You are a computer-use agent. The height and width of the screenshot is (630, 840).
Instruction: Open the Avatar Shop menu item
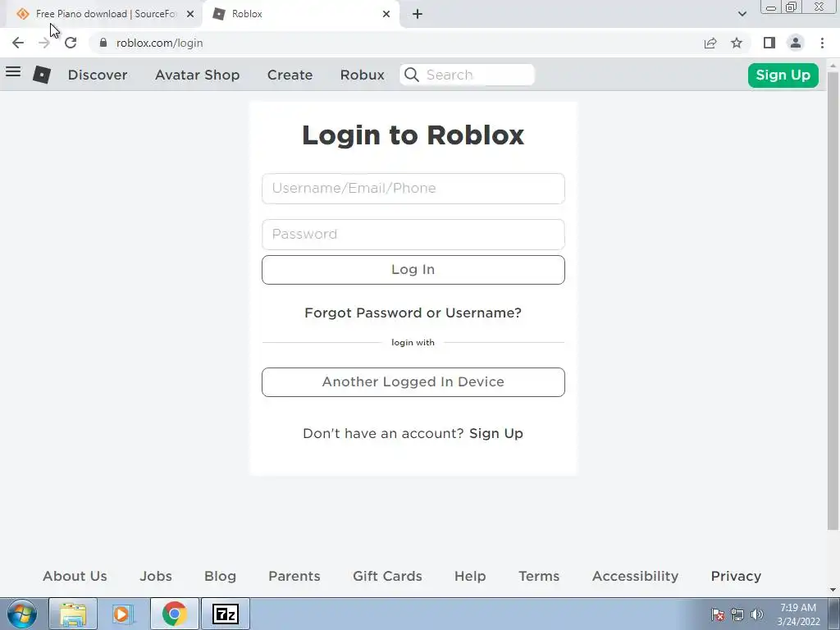pyautogui.click(x=197, y=75)
